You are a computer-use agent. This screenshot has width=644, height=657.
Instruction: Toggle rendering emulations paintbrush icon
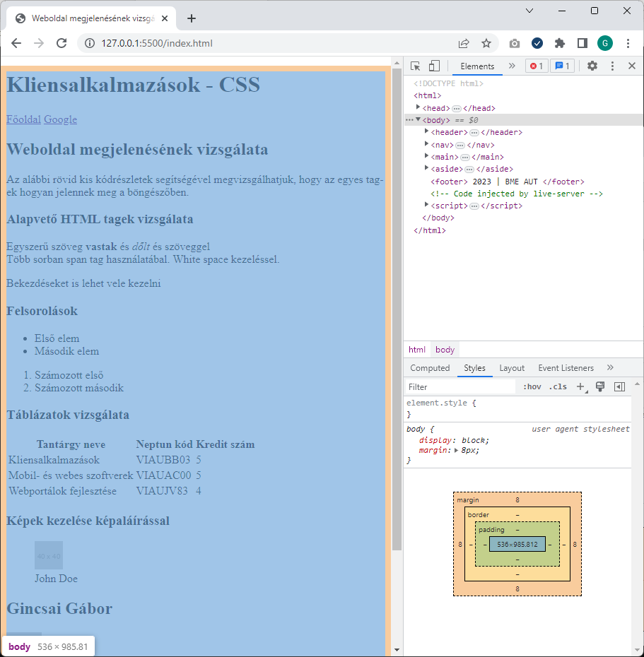pyautogui.click(x=600, y=386)
